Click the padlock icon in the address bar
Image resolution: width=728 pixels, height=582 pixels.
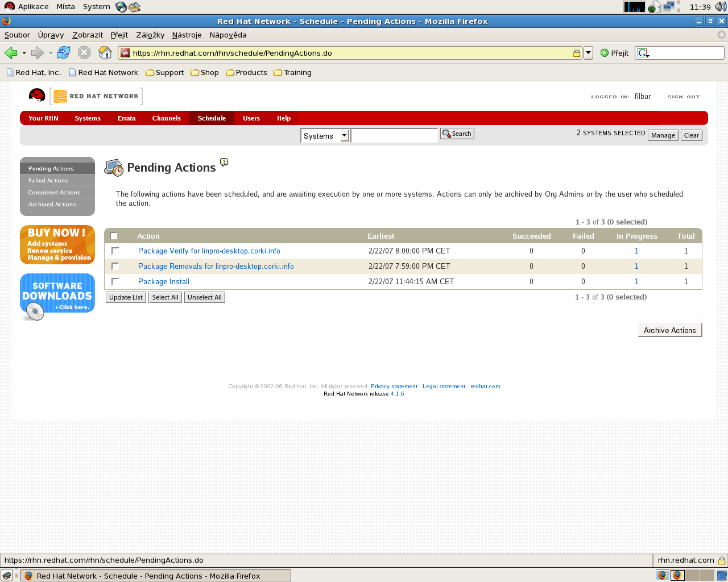pyautogui.click(x=576, y=53)
